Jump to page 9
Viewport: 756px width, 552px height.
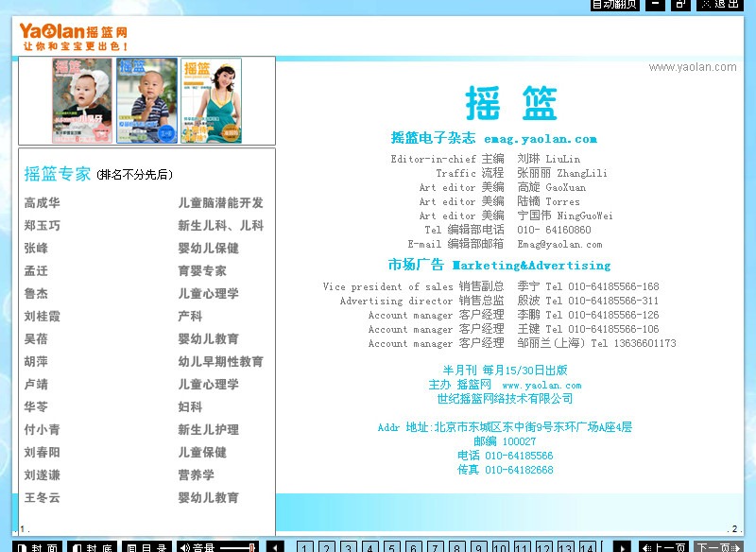click(x=478, y=547)
